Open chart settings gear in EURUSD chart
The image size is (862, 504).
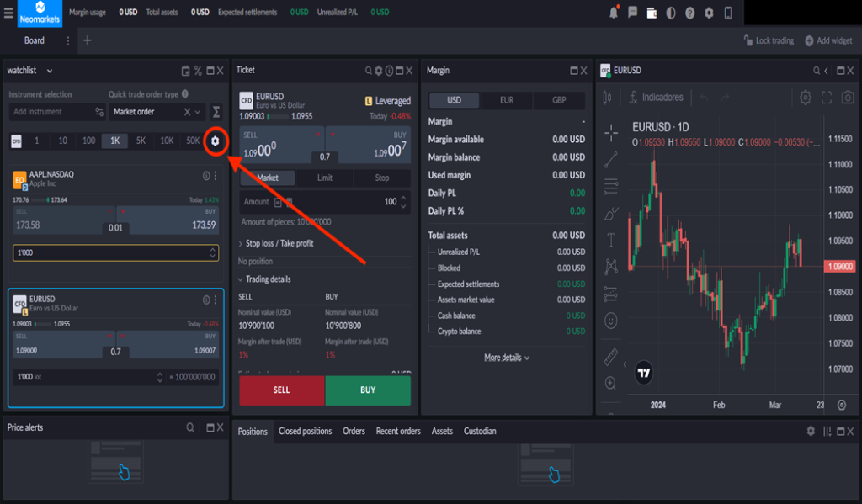pyautogui.click(x=806, y=98)
